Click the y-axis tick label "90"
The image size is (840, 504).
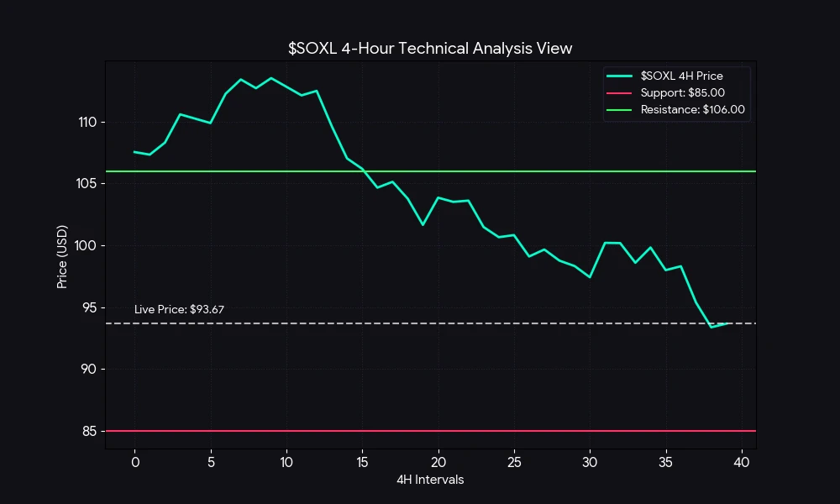pyautogui.click(x=90, y=369)
